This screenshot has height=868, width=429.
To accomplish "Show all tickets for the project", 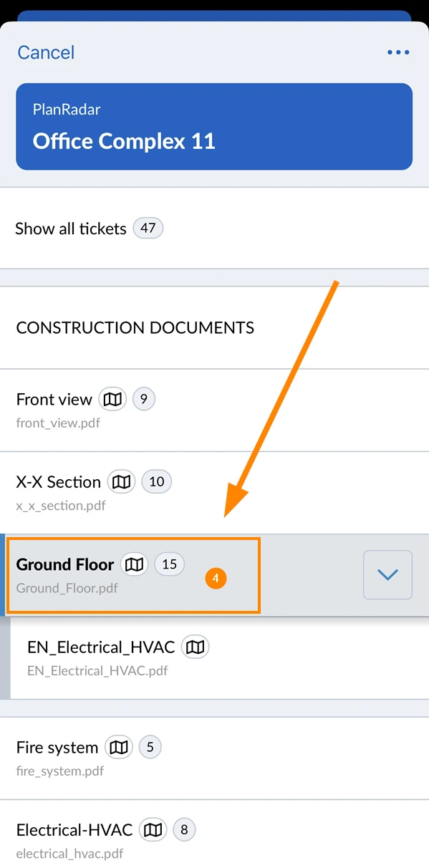I will pyautogui.click(x=214, y=228).
